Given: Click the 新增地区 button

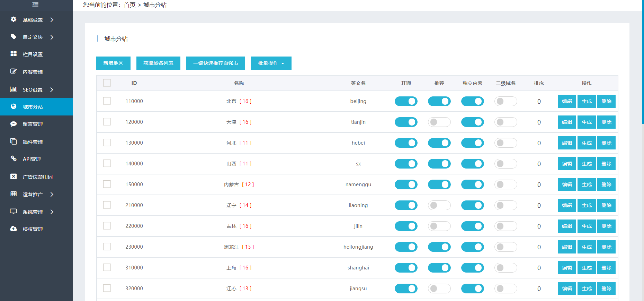Looking at the screenshot, I should click(x=113, y=63).
